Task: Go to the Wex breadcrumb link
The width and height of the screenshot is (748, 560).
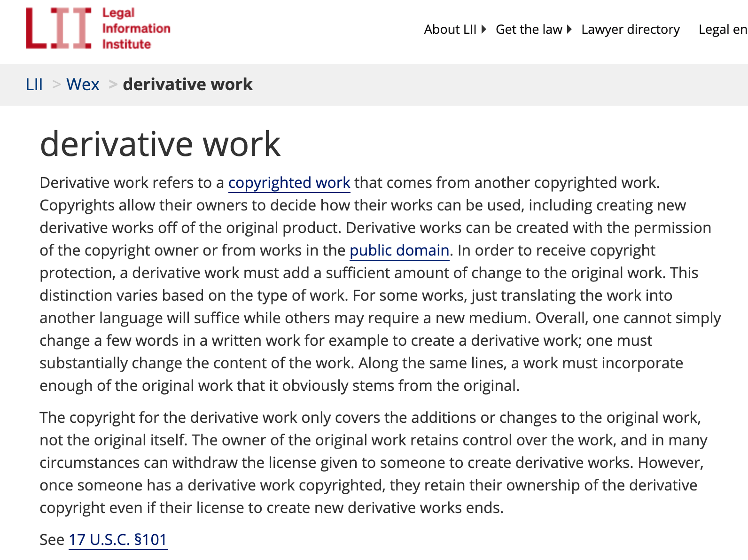Action: click(x=83, y=85)
